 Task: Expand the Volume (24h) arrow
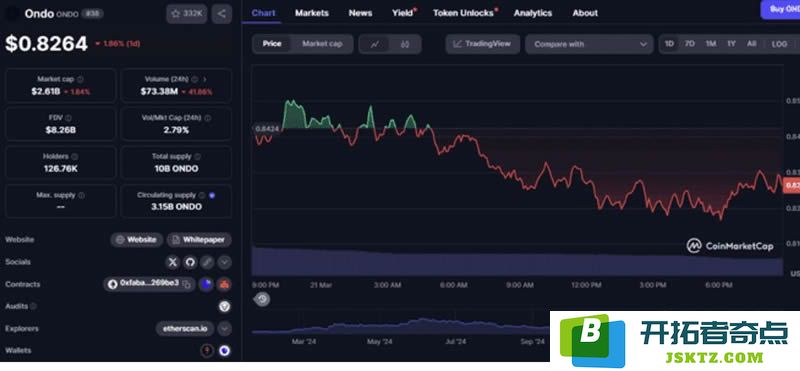coord(205,80)
